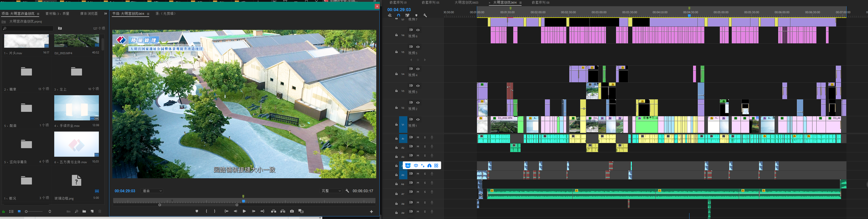Toggle the timeline Snap magnet icon
868x219 pixels.
point(399,16)
